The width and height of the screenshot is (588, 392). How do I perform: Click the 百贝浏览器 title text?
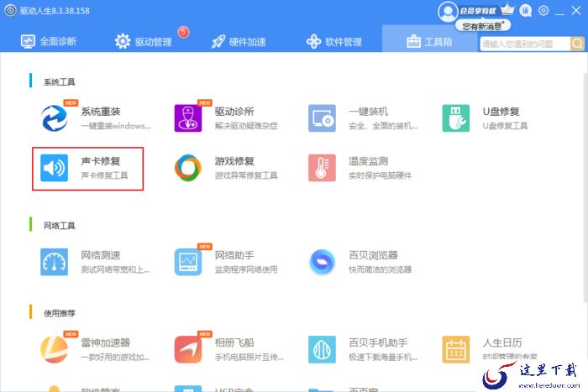[373, 255]
